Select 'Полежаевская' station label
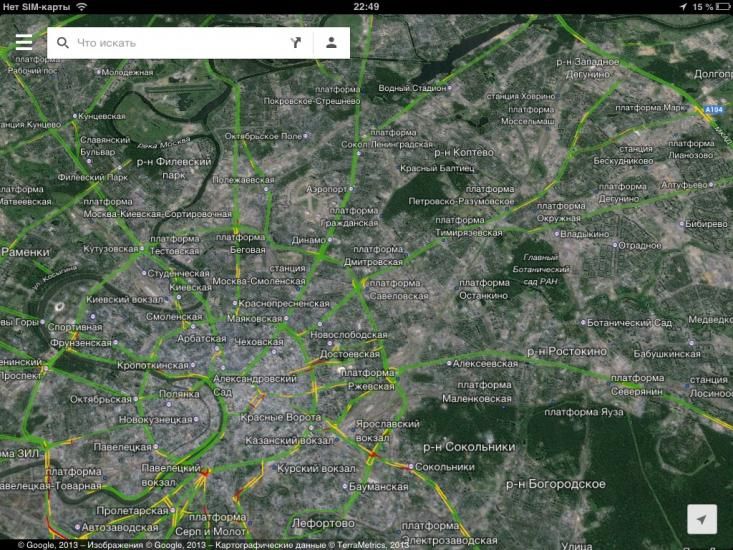 (x=243, y=180)
